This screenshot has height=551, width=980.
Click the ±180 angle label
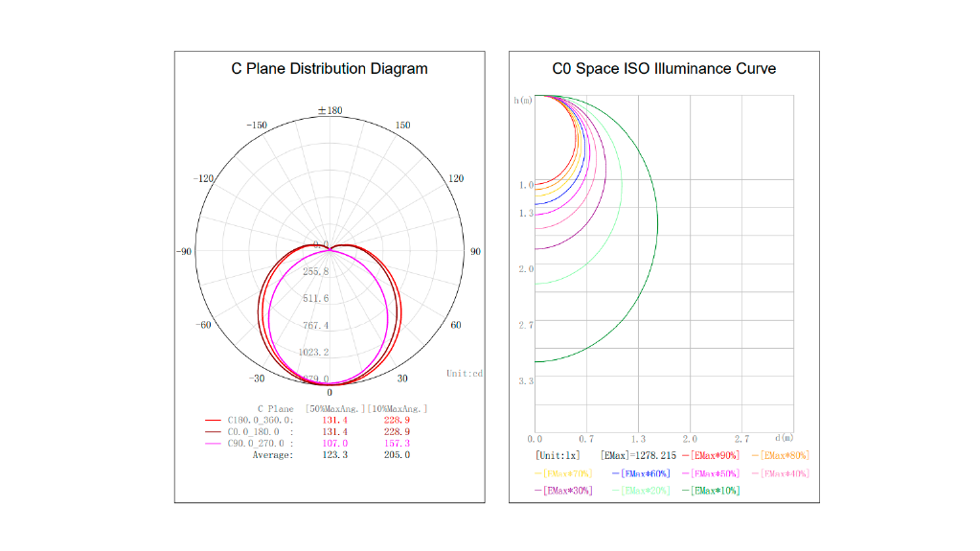(x=330, y=111)
